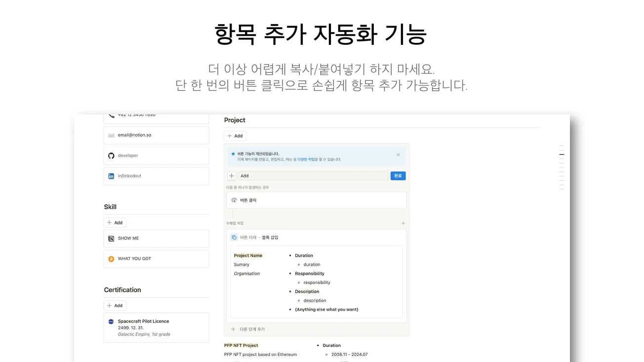Click the Responsibility bullet heading
The height and width of the screenshot is (362, 644).
[x=310, y=273]
